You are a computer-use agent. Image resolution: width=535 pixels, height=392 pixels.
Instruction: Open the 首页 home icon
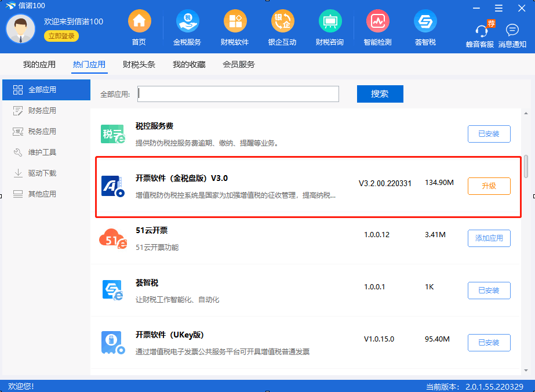click(139, 21)
